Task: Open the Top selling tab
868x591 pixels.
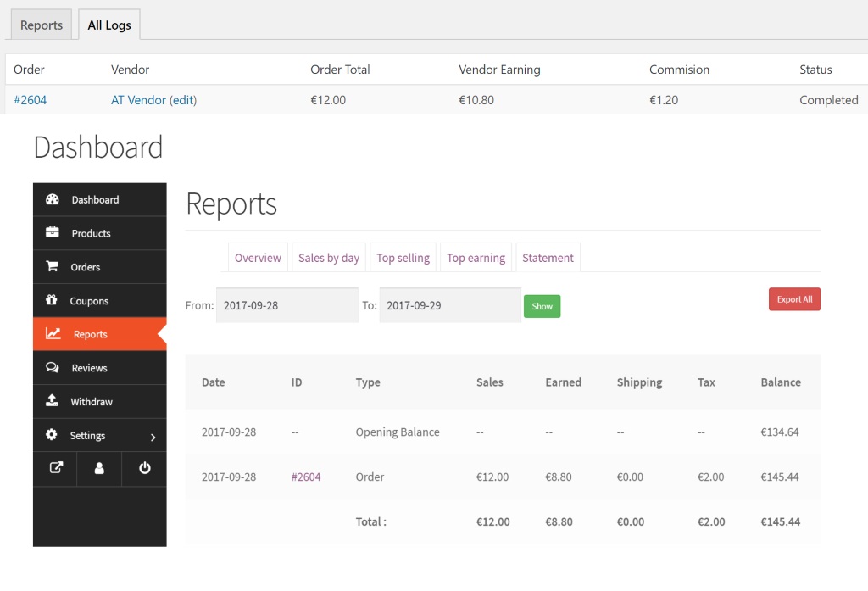Action: click(403, 258)
